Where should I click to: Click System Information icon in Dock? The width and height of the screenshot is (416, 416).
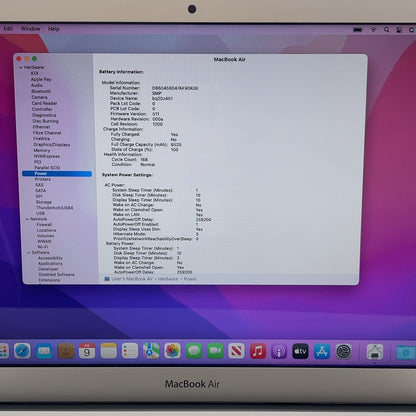click(x=375, y=352)
